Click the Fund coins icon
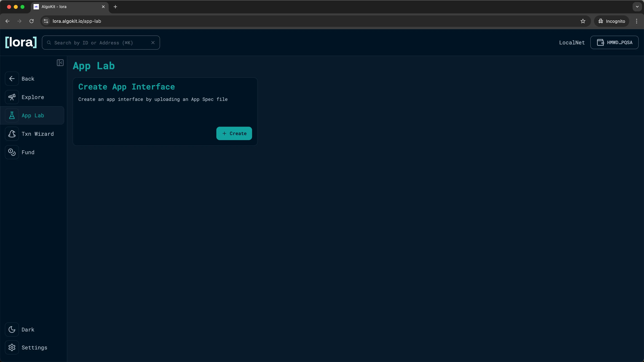Screen dimensions: 644x362 (12, 152)
